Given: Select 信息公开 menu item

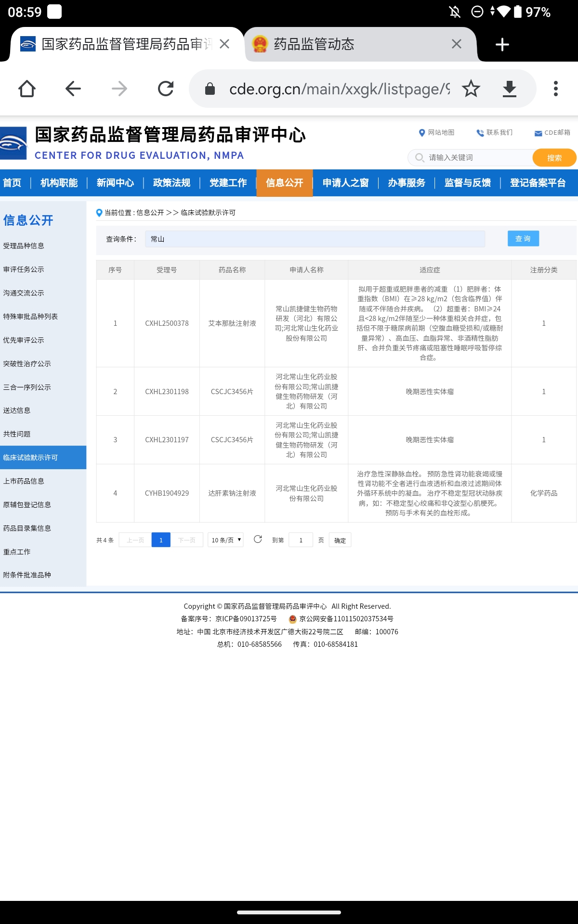Looking at the screenshot, I should 285,183.
